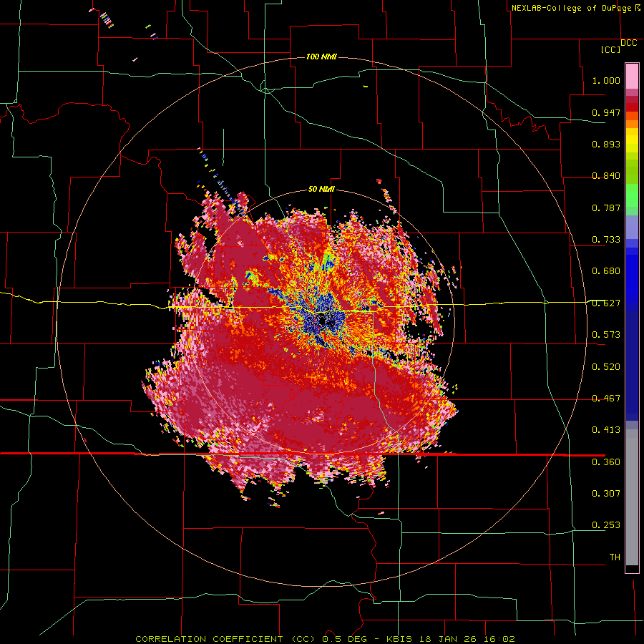This screenshot has height=644, width=644.
Task: Select the 0.573 scale value
Action: tap(606, 335)
